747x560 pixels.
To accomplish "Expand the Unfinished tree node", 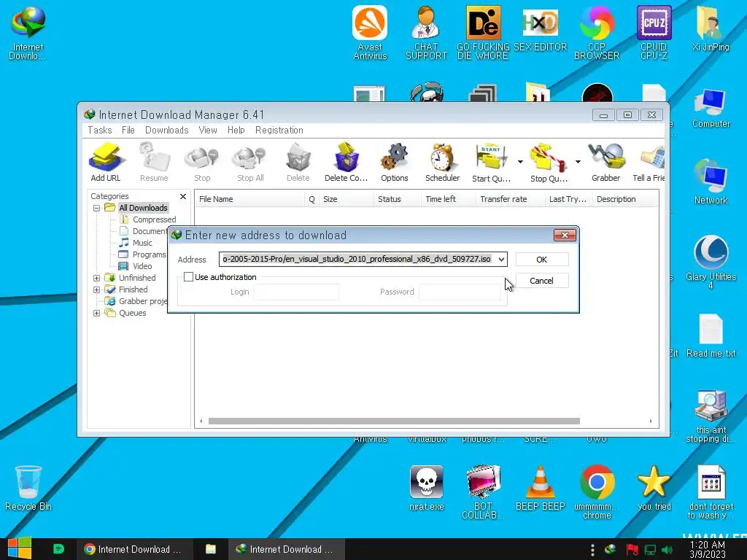I will (x=97, y=278).
